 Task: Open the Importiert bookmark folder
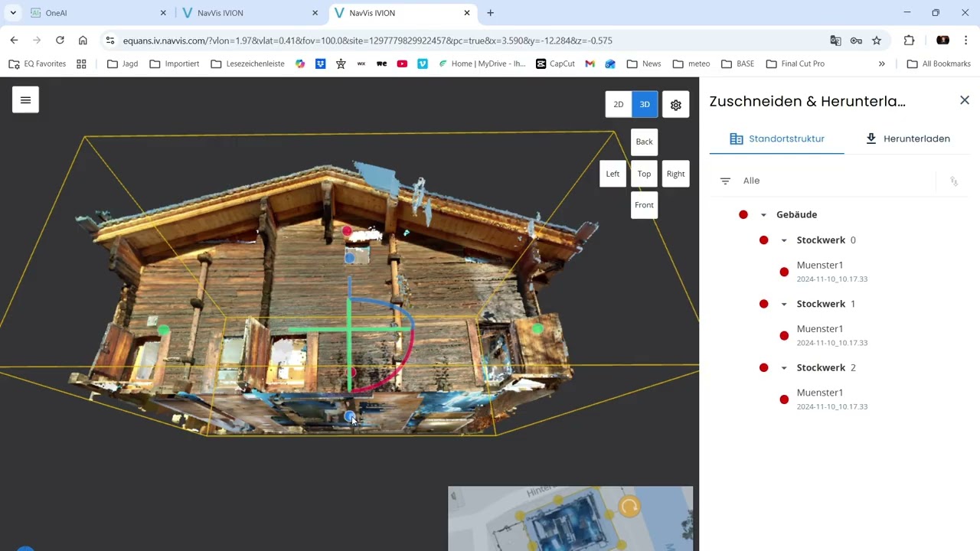click(174, 64)
